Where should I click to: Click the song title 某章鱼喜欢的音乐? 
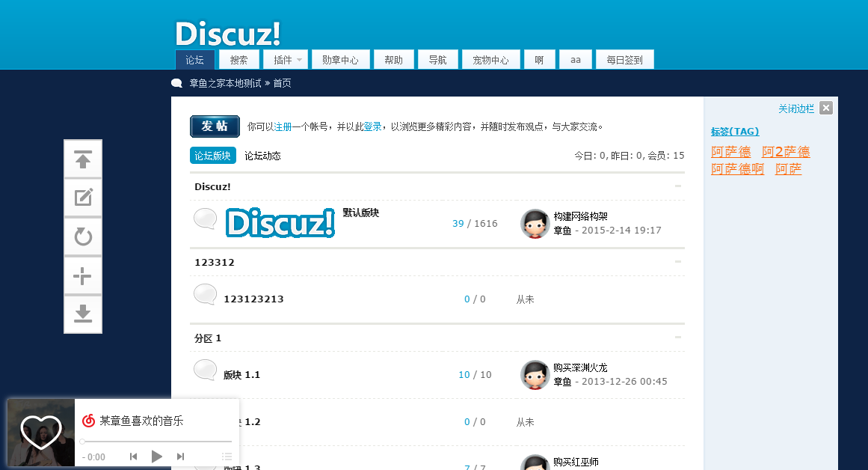coord(141,421)
